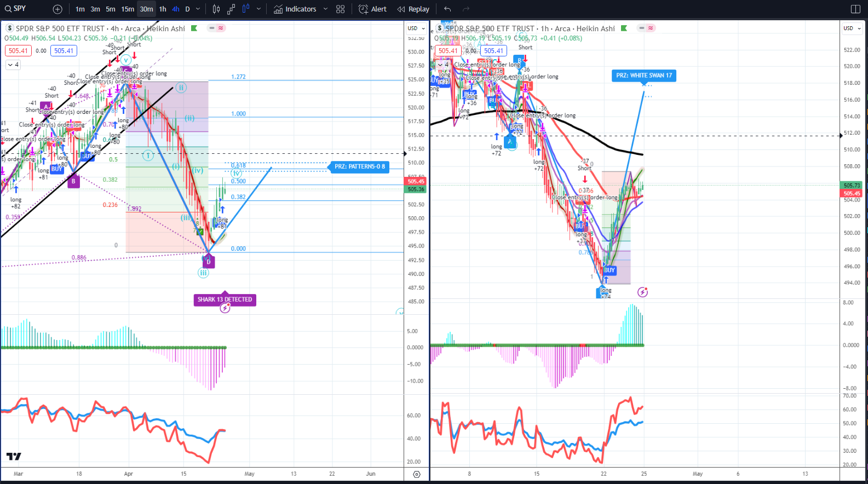Select the 5m timeframe

point(111,9)
